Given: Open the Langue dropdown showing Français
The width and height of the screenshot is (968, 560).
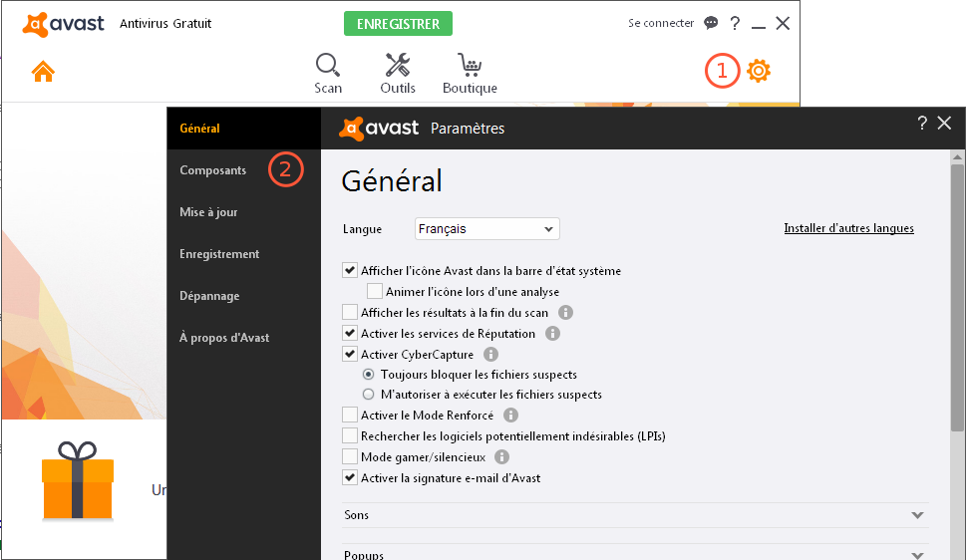Looking at the screenshot, I should [487, 229].
